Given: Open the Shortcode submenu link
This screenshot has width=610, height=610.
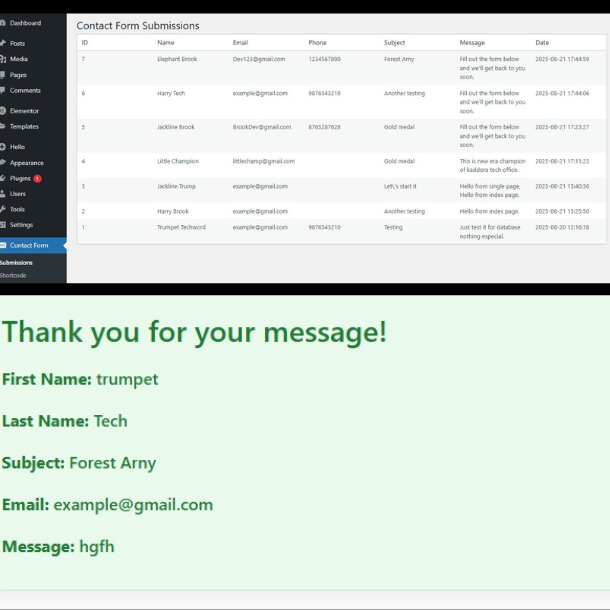Looking at the screenshot, I should pos(14,275).
